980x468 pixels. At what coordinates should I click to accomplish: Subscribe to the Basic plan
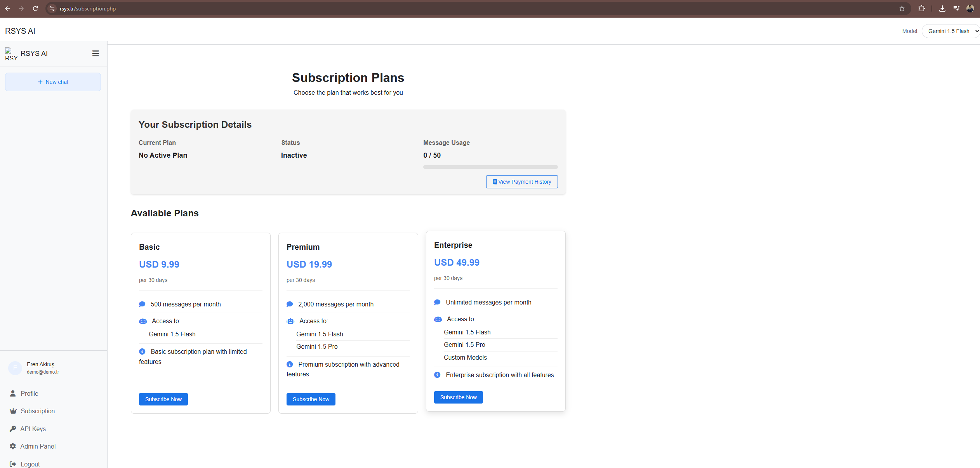163,399
